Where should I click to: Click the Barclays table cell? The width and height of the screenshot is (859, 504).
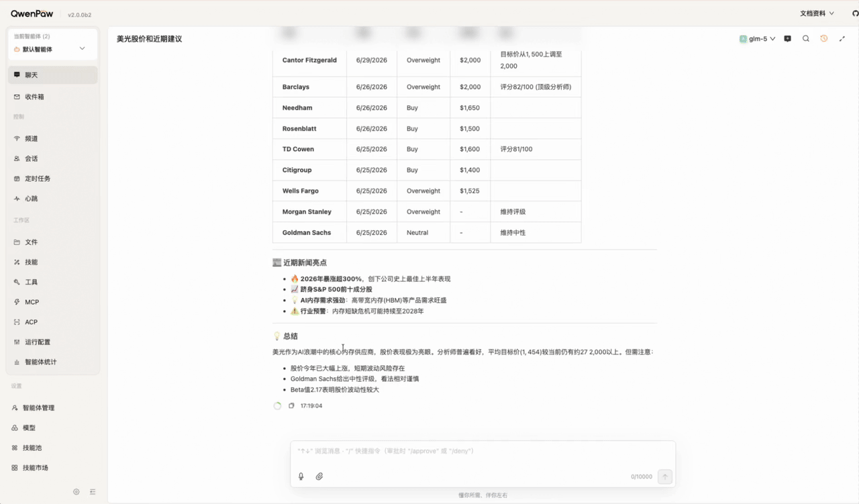(310, 87)
